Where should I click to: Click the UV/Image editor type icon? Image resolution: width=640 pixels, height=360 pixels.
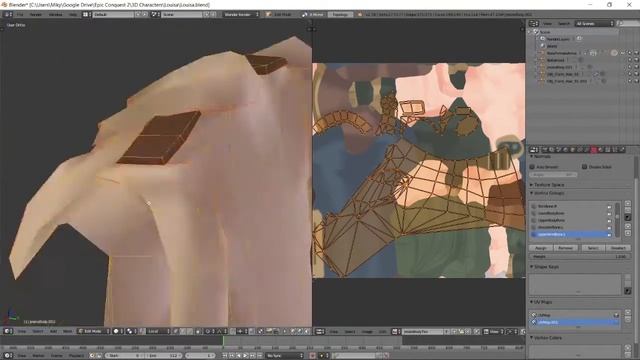[x=320, y=331]
